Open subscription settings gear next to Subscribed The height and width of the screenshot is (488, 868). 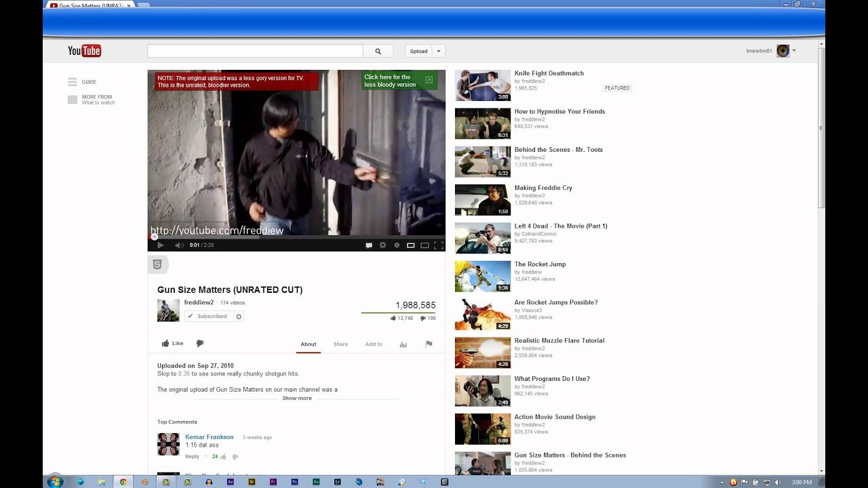239,317
